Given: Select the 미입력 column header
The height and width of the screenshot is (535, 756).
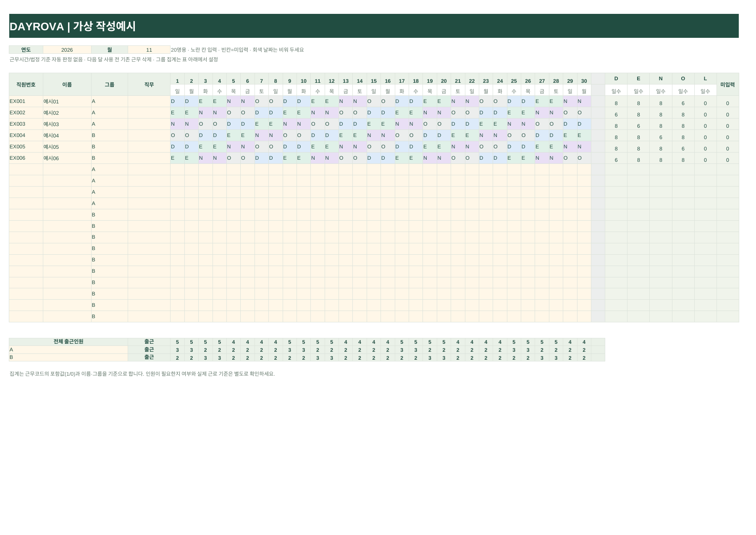Looking at the screenshot, I should coord(727,84).
